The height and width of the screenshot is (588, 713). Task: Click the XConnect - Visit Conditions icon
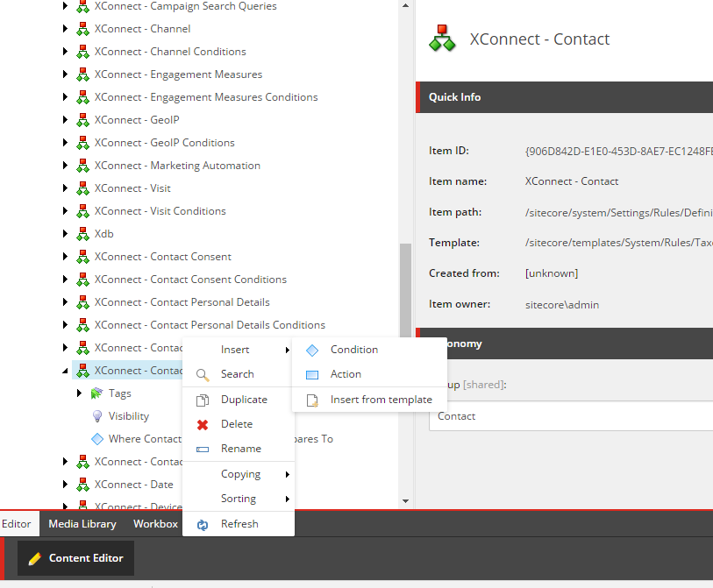(x=82, y=211)
